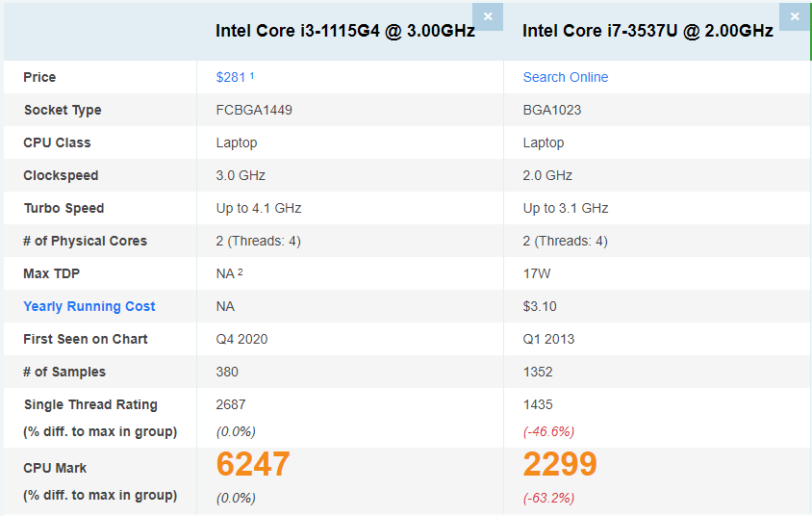
Task: Click the 2687 single thread rating value
Action: point(231,404)
